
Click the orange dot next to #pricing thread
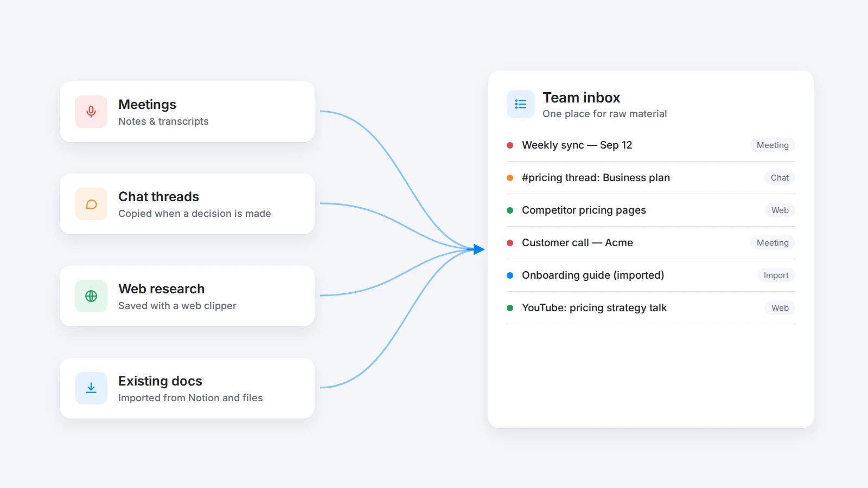pyautogui.click(x=510, y=178)
